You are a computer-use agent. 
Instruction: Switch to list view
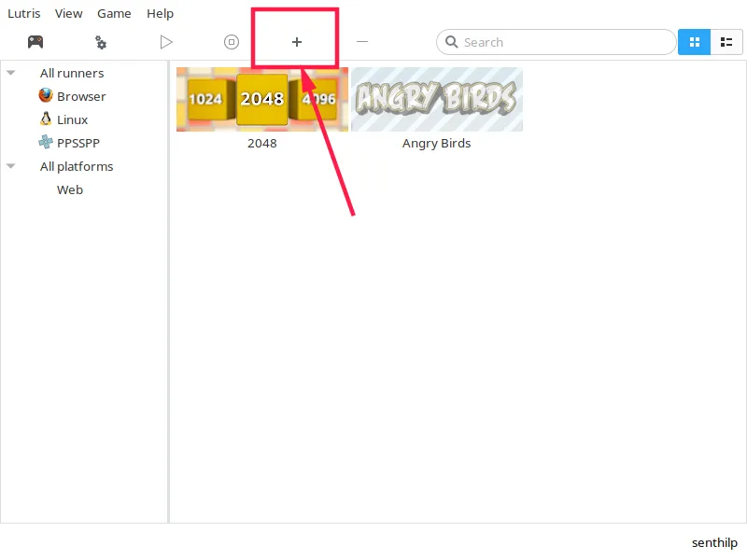pyautogui.click(x=726, y=42)
